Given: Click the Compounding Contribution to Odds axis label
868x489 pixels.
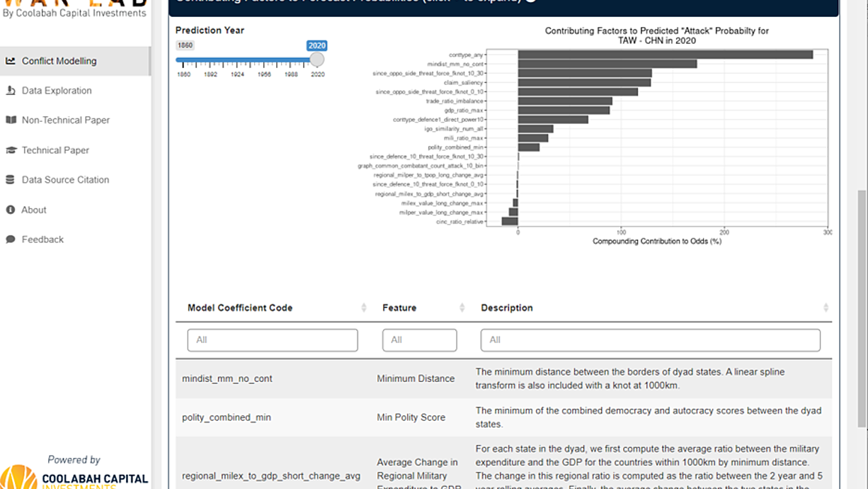Looking at the screenshot, I should click(657, 242).
